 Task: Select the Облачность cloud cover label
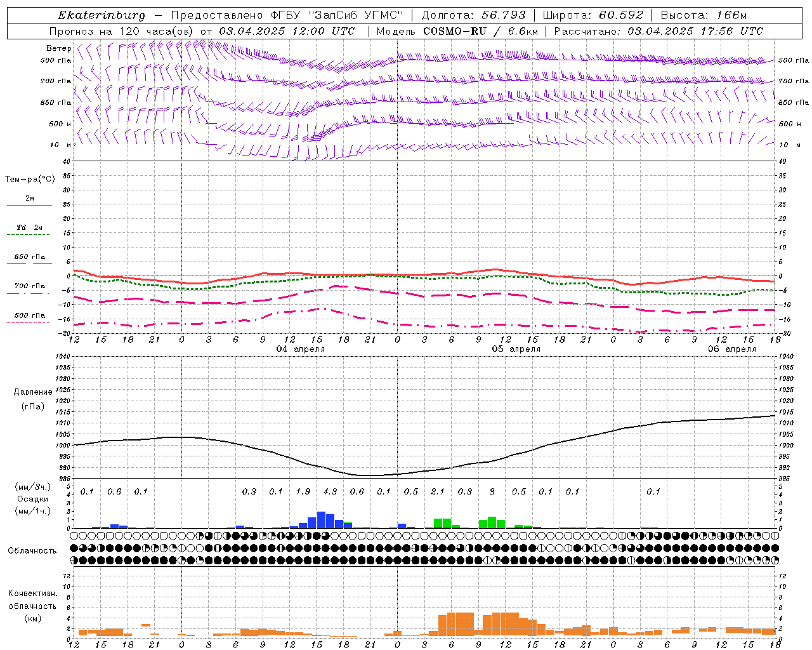(32, 551)
